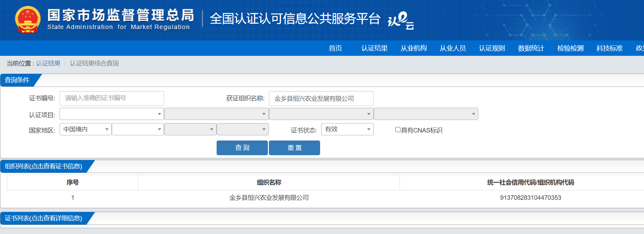The width and height of the screenshot is (644, 234).
Task: Open the third 国家地区 dropdown
Action: pos(190,129)
